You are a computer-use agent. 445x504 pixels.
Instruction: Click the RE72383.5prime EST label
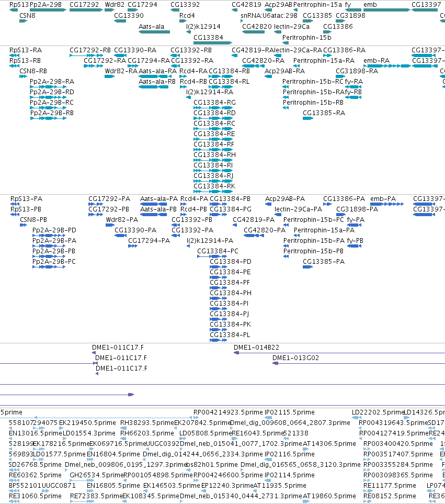coord(96,496)
